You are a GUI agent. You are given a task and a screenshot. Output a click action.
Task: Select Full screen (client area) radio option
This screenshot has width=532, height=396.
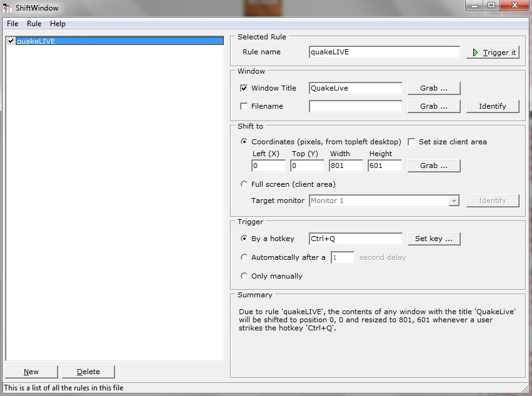click(x=244, y=184)
